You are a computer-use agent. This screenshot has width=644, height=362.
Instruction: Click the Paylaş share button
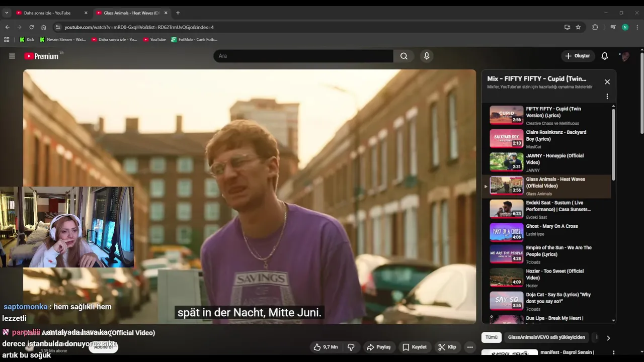(x=378, y=347)
